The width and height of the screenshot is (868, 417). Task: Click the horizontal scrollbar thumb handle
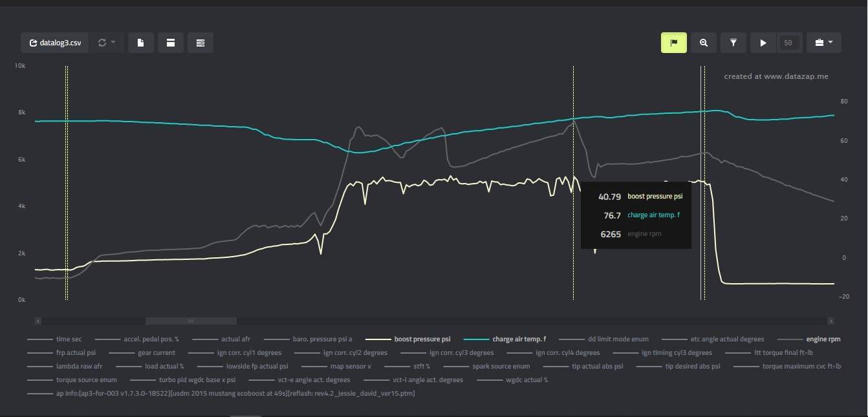[x=191, y=321]
